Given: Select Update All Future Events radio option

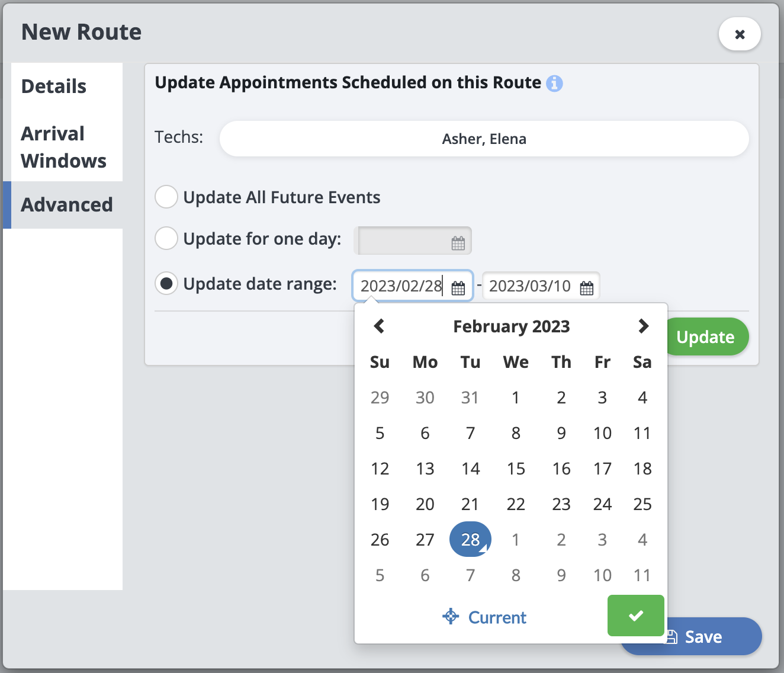Looking at the screenshot, I should click(166, 197).
